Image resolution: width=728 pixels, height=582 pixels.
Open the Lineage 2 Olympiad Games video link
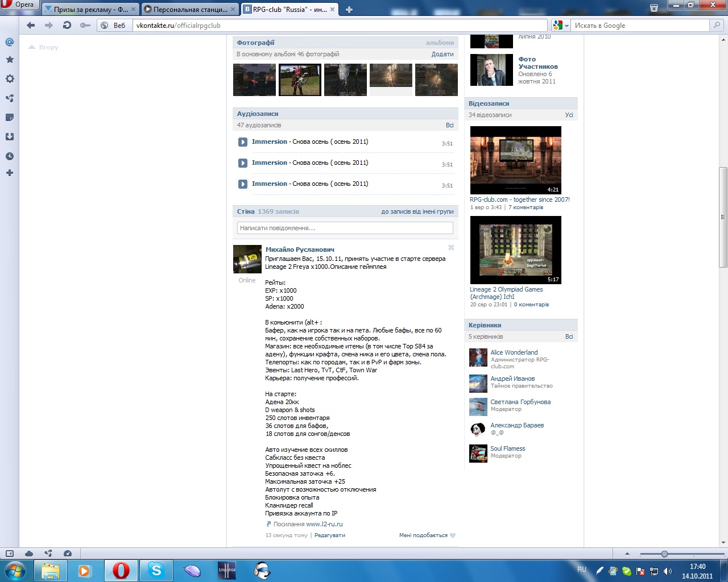[x=506, y=293]
